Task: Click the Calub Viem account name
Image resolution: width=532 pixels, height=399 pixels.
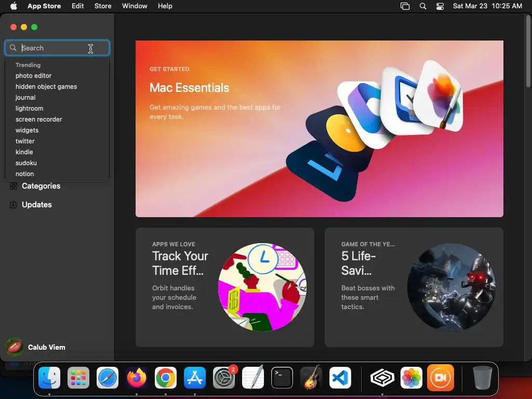Action: click(46, 347)
